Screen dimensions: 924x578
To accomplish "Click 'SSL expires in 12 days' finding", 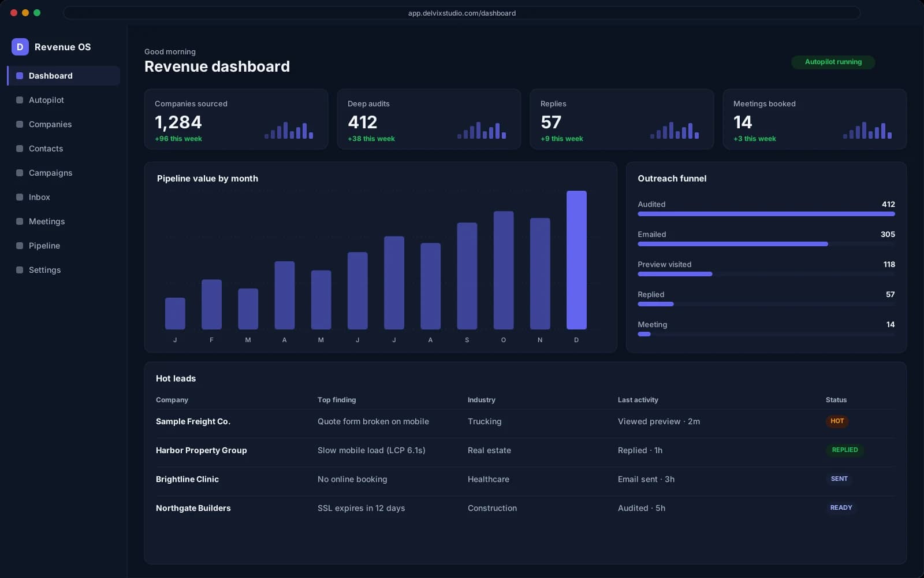I will coord(361,508).
